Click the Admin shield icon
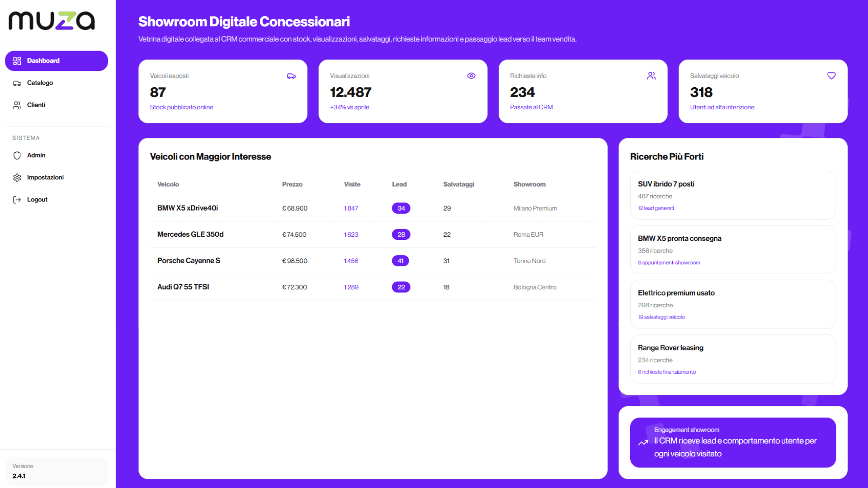The height and width of the screenshot is (488, 868). click(x=17, y=155)
